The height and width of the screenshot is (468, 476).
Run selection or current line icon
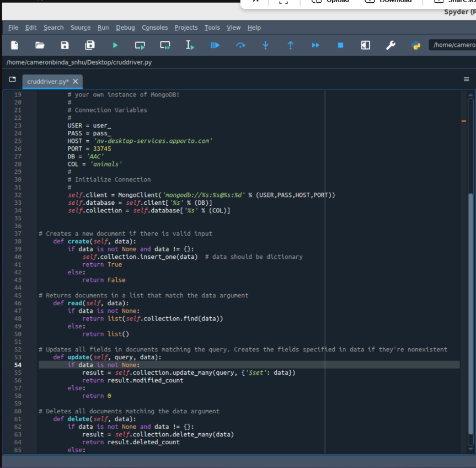190,45
